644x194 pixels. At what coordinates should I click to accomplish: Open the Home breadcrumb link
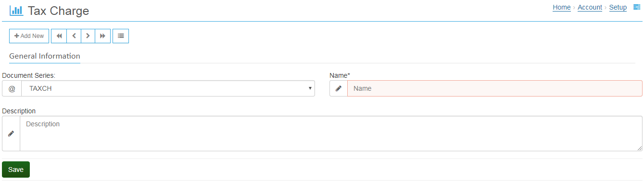point(562,7)
